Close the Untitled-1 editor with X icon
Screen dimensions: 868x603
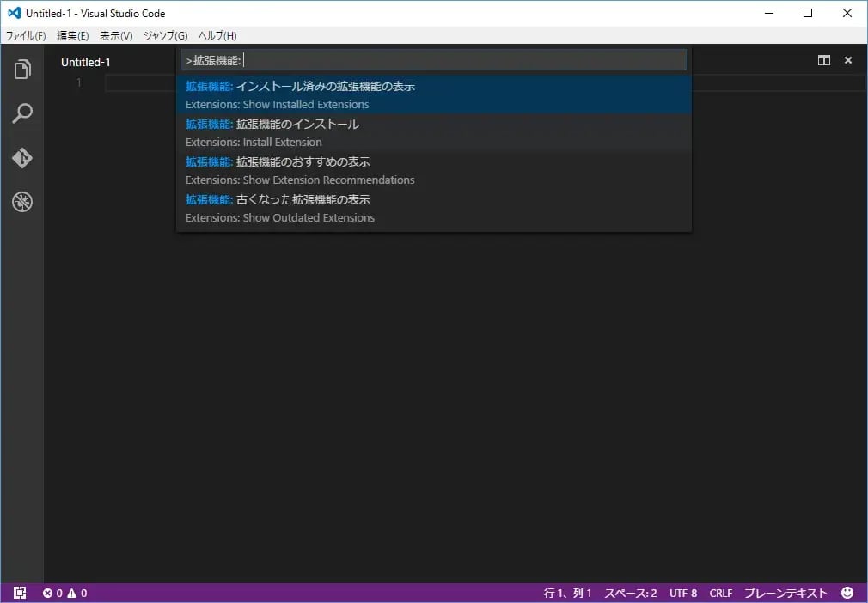pyautogui.click(x=847, y=60)
